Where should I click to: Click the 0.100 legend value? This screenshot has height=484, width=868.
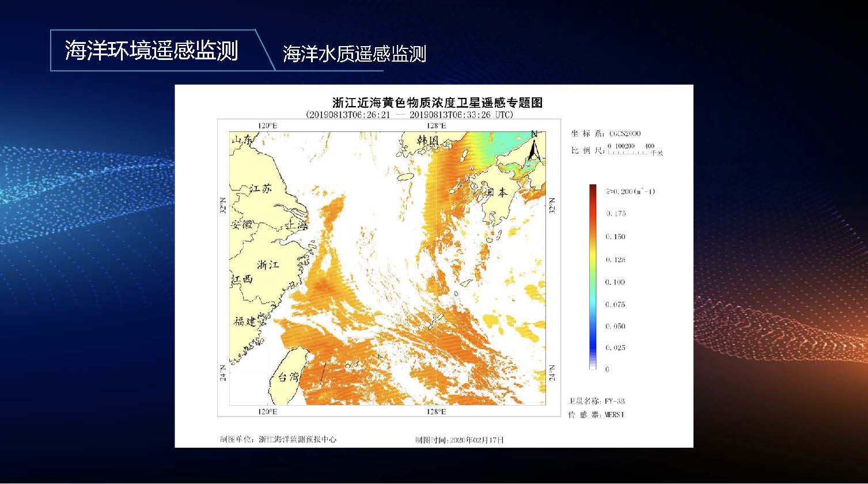615,282
